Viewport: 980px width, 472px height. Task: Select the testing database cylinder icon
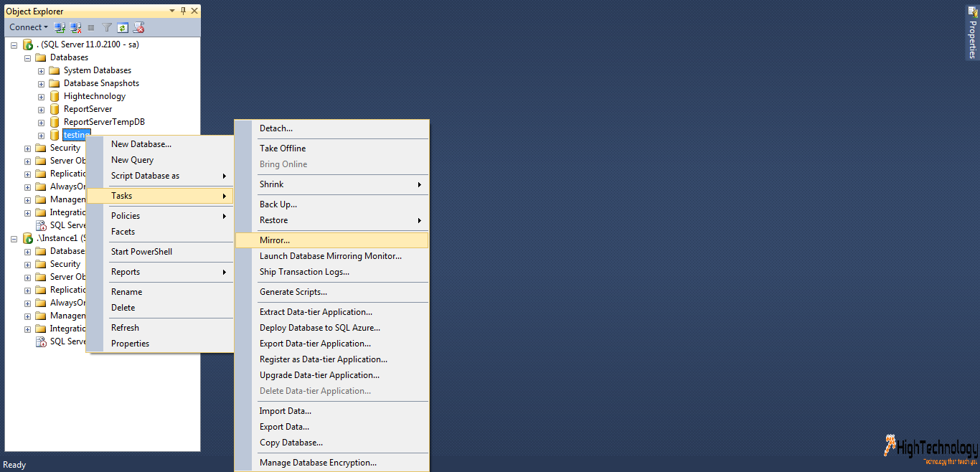click(x=55, y=135)
